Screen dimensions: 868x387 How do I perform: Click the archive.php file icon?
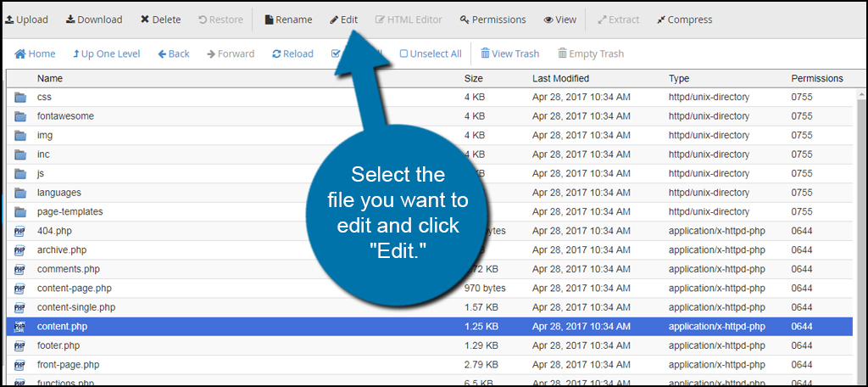(20, 250)
